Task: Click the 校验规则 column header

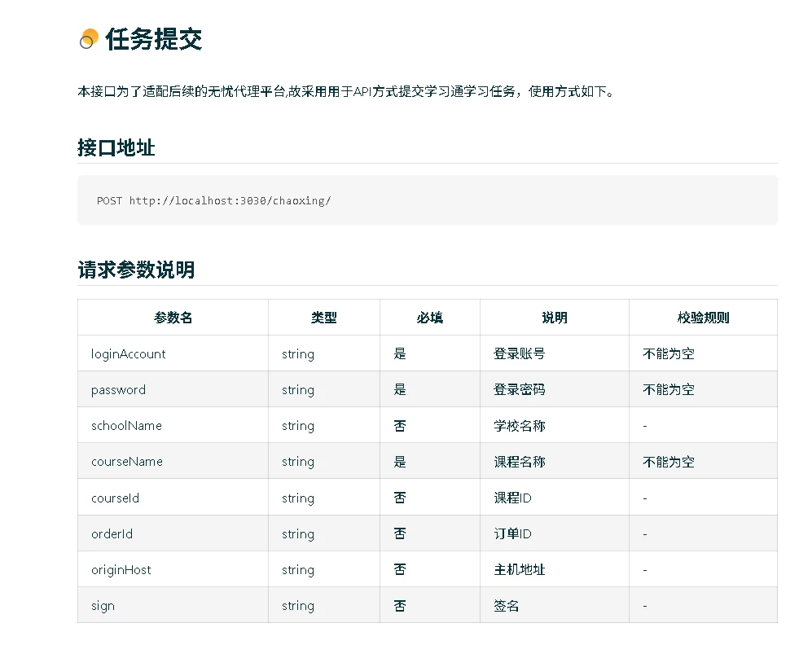Action: tap(702, 317)
